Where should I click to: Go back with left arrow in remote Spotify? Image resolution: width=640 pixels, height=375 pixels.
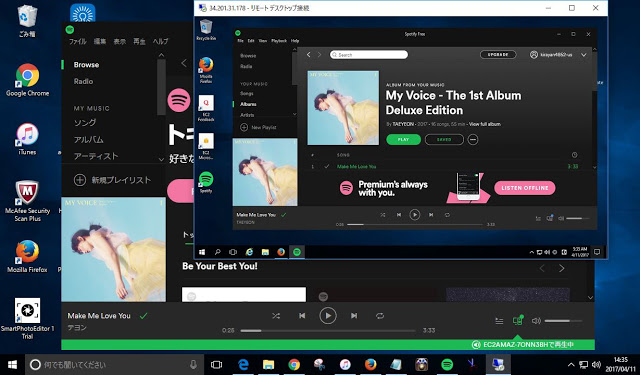pos(309,55)
